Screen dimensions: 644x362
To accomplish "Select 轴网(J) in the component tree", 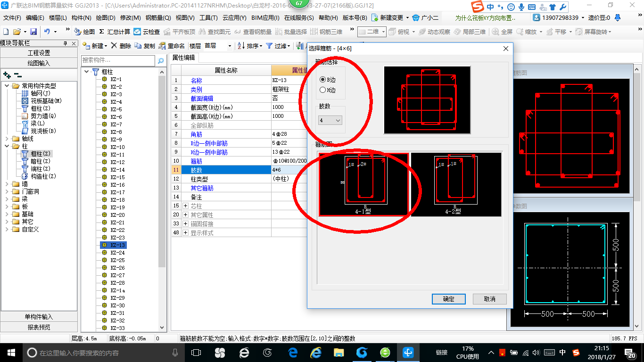I will (36, 93).
